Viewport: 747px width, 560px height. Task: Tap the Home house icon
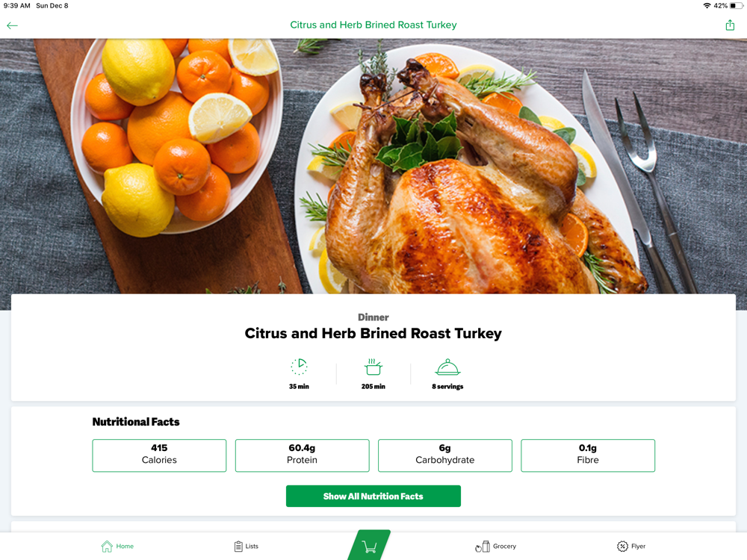click(x=107, y=547)
